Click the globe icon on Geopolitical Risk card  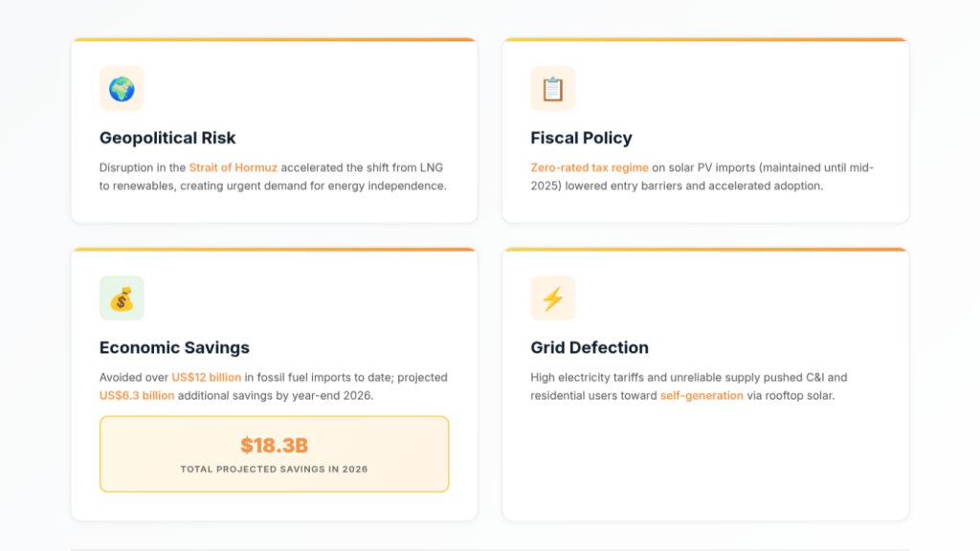pos(122,89)
